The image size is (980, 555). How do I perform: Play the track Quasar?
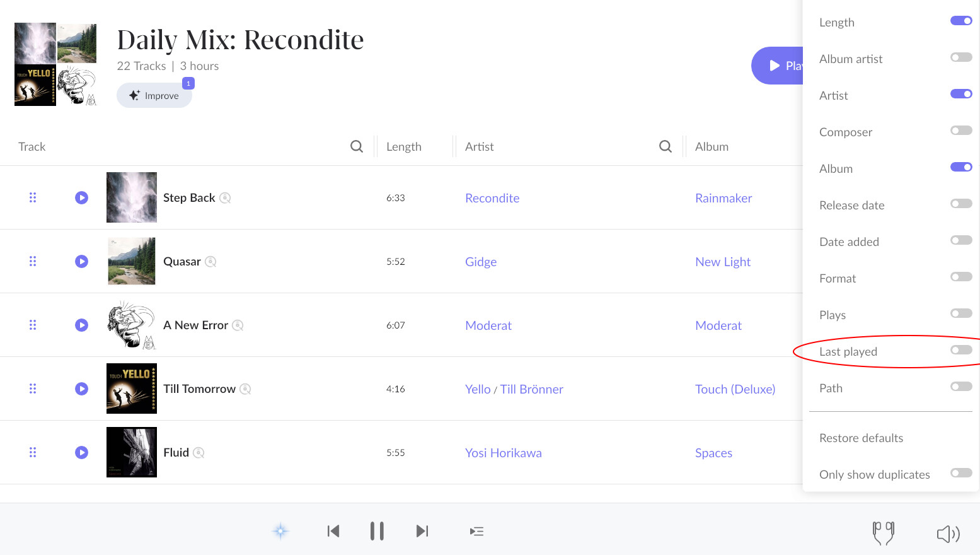[82, 261]
